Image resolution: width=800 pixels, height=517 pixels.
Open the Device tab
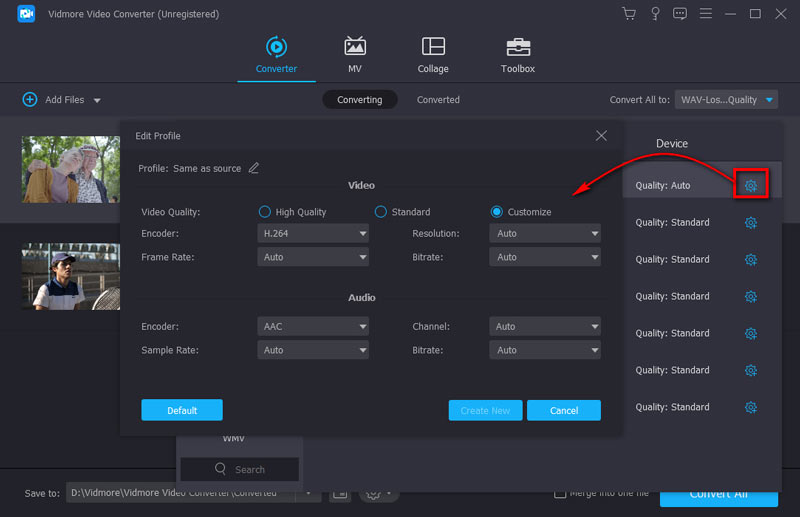[671, 144]
